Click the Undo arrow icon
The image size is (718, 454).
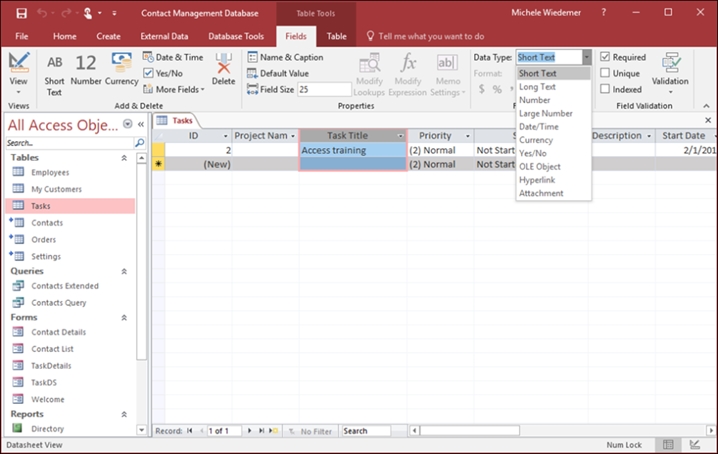click(x=42, y=13)
